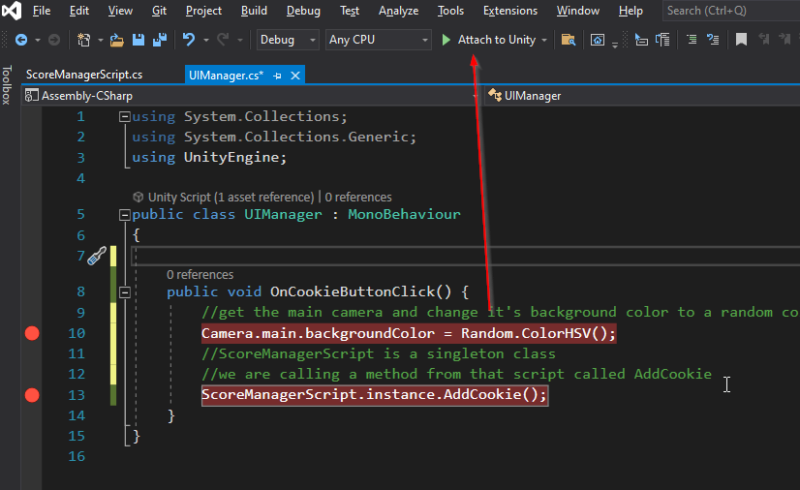Navigate backward with the back arrow
This screenshot has width=800, height=490.
click(x=21, y=40)
